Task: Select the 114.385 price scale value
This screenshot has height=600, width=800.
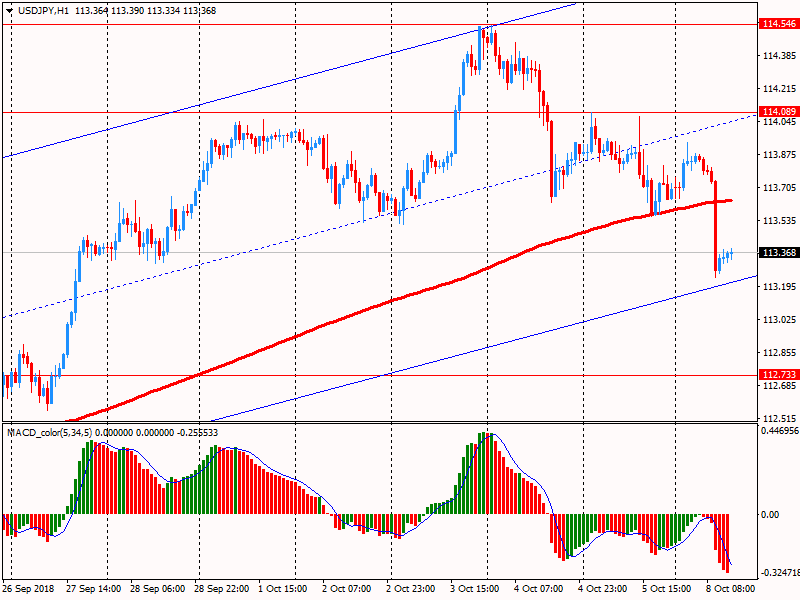Action: (x=779, y=56)
